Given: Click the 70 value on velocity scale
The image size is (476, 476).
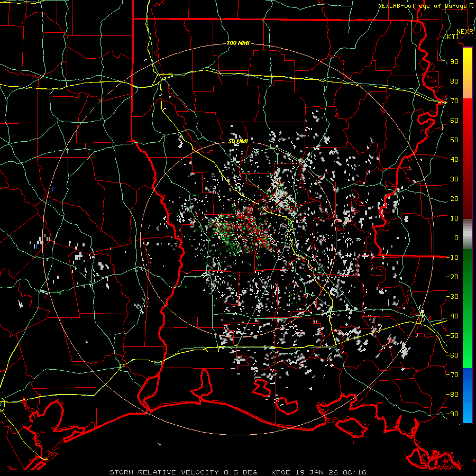Looking at the screenshot, I should (454, 101).
